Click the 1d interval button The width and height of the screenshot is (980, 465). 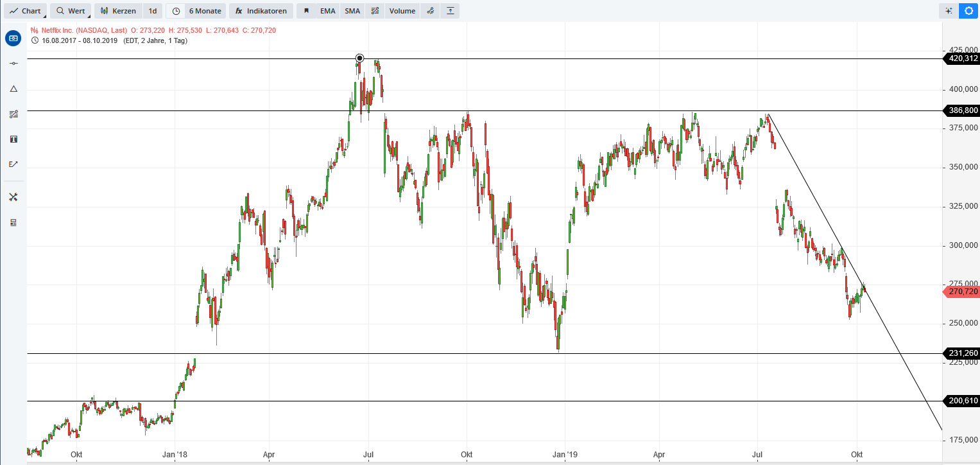coord(152,11)
